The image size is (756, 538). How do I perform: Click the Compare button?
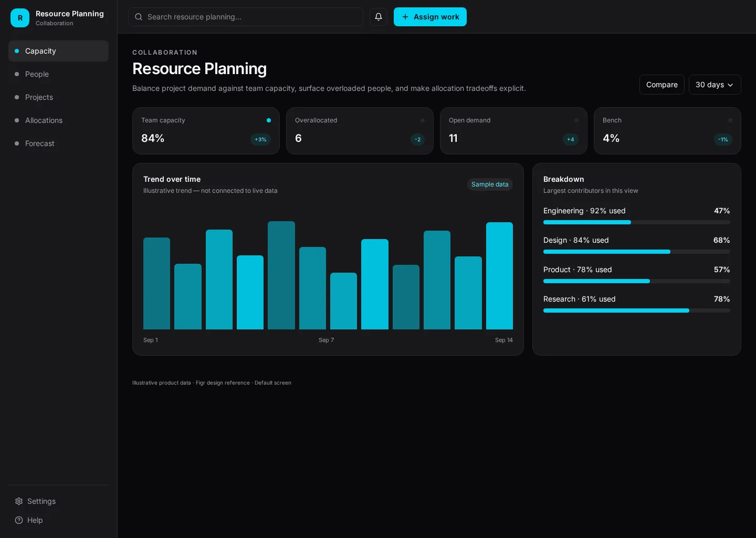point(661,85)
